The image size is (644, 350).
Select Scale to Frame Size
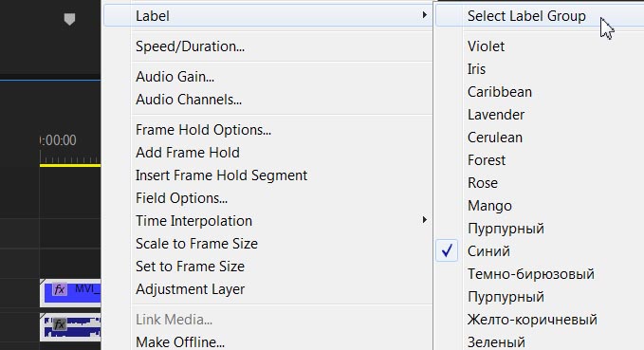point(196,244)
